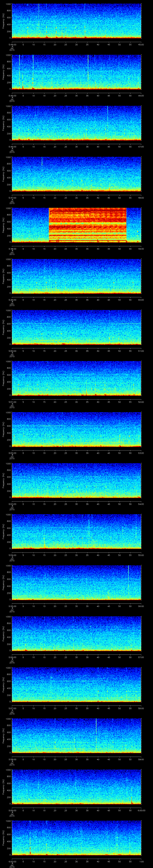Click the last spectrogram panel ending at 1:00
This screenshot has width=153, height=868.
point(76,838)
